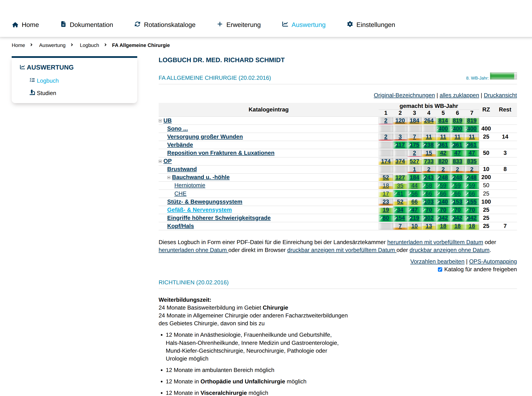Uncheck Katalog für andere freigeben
The image size is (532, 396).
[440, 269]
